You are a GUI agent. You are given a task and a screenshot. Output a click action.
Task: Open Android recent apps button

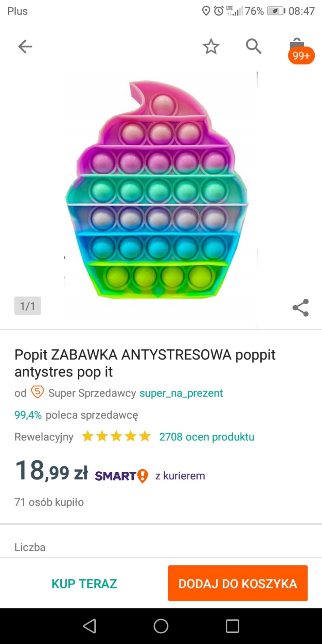(x=232, y=626)
